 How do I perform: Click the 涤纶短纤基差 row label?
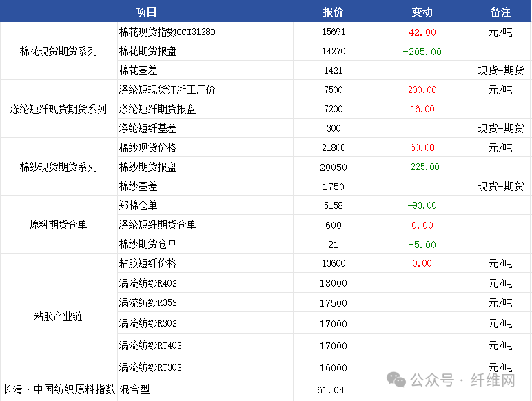click(148, 129)
